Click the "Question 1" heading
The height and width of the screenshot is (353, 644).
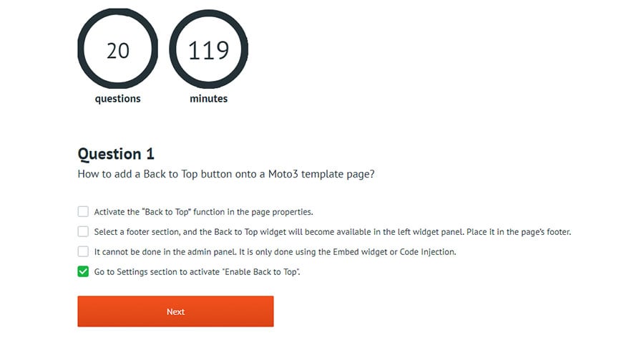[116, 154]
